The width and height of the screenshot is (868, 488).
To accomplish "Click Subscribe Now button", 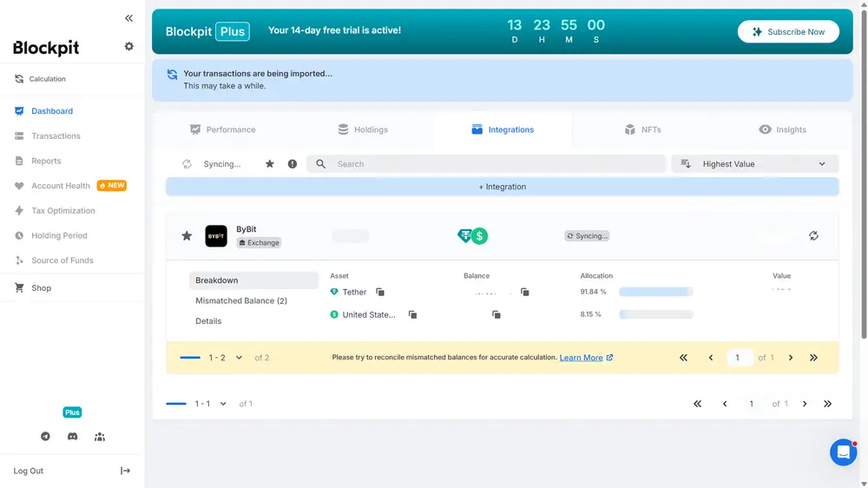I will (x=788, y=31).
